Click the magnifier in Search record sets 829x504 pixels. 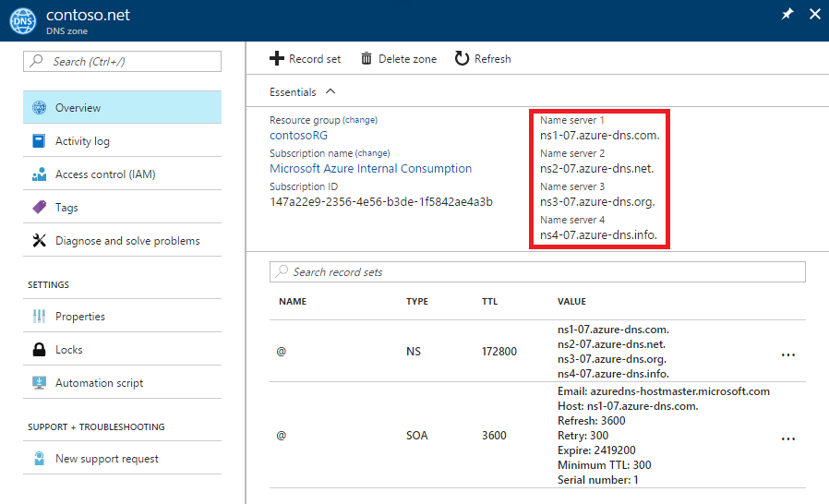point(282,271)
